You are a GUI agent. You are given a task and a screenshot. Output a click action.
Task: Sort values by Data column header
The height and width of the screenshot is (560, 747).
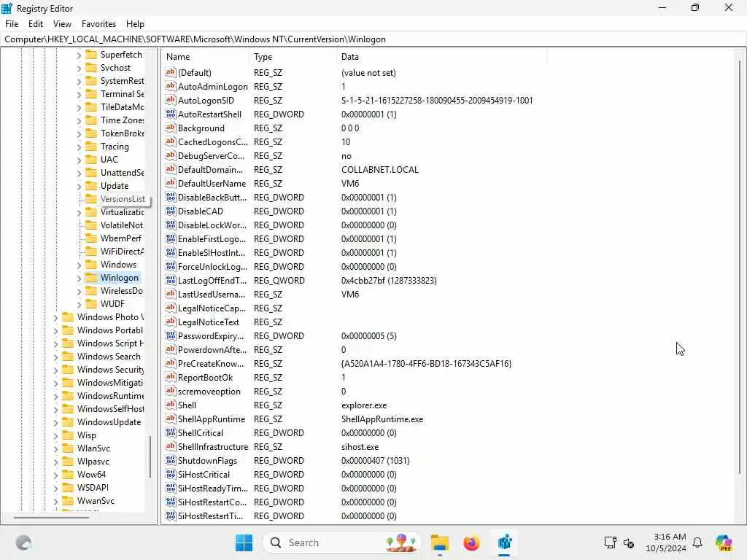[441, 57]
